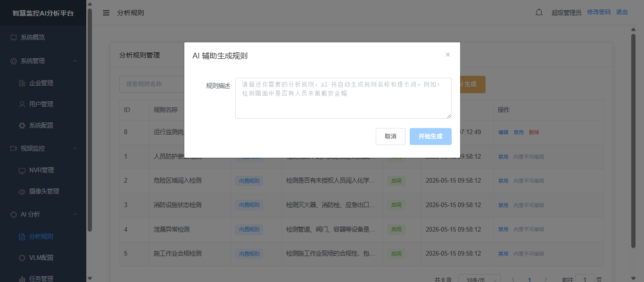Open the notification bell

(x=539, y=13)
